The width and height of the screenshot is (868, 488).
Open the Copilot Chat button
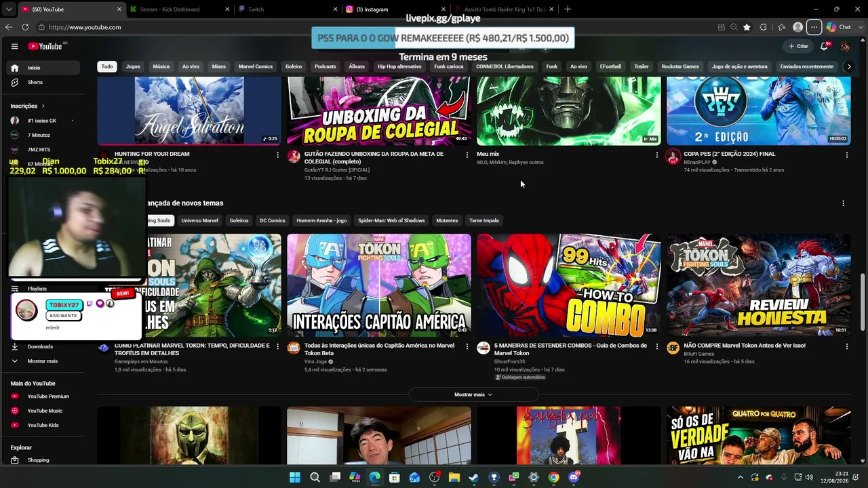[x=839, y=27]
